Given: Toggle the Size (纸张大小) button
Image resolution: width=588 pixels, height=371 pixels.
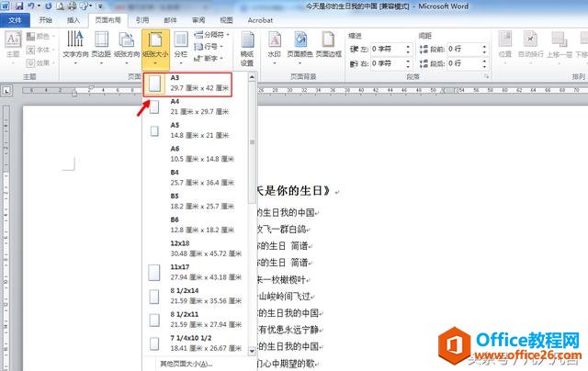Looking at the screenshot, I should point(155,49).
